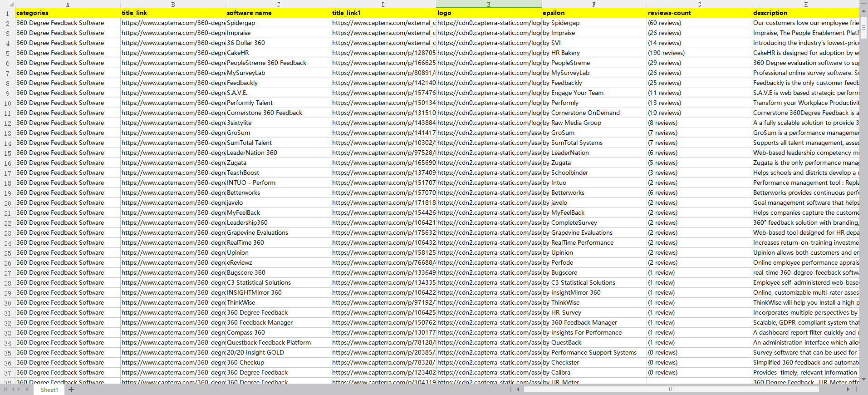Click the vertical scrollbar thumb
This screenshot has height=395, width=868.
coord(863,28)
